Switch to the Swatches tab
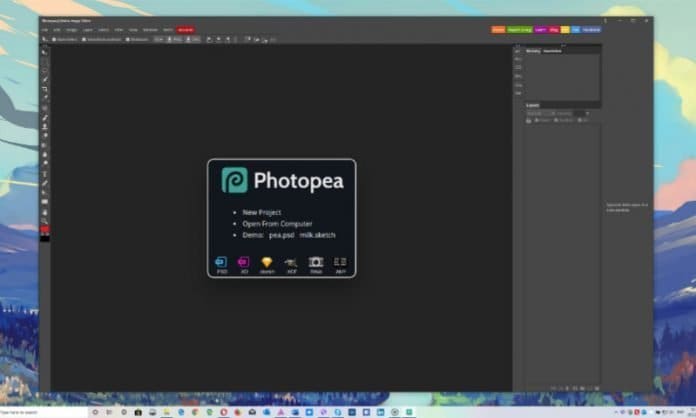The image size is (696, 418). pyautogui.click(x=552, y=49)
